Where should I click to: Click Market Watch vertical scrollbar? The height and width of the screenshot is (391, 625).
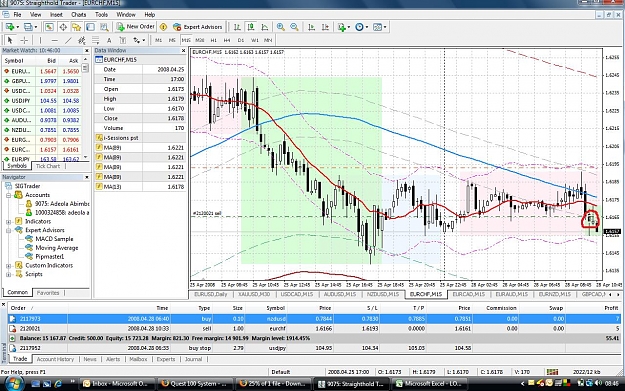point(85,108)
